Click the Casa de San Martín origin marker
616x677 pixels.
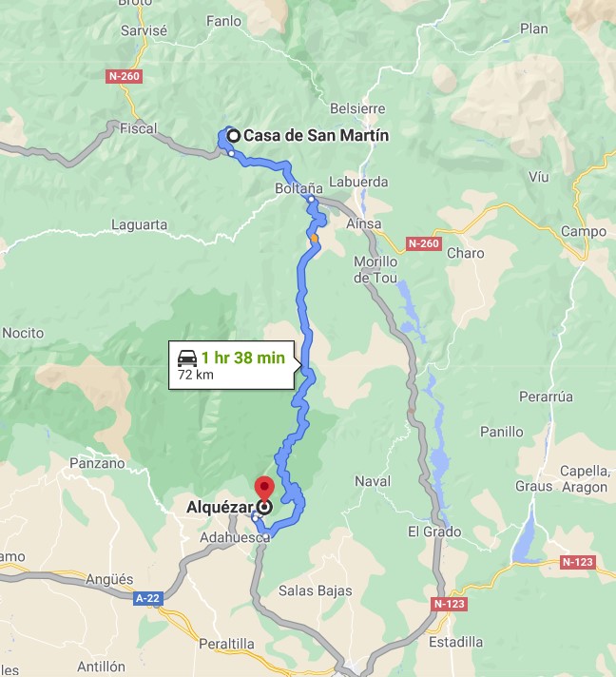tap(234, 136)
